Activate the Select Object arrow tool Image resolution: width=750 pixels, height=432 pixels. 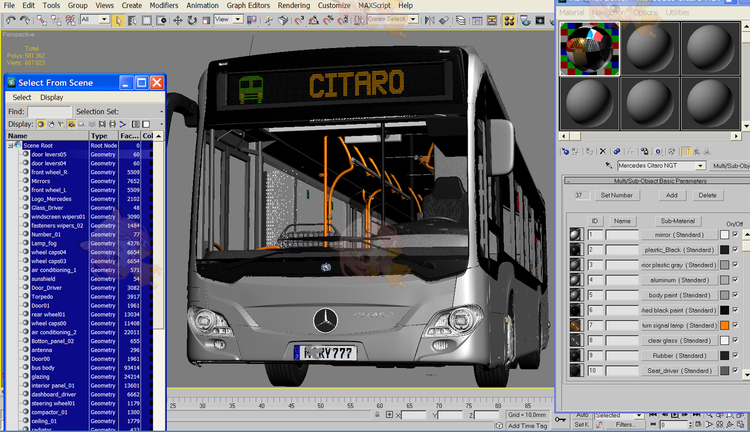point(118,21)
